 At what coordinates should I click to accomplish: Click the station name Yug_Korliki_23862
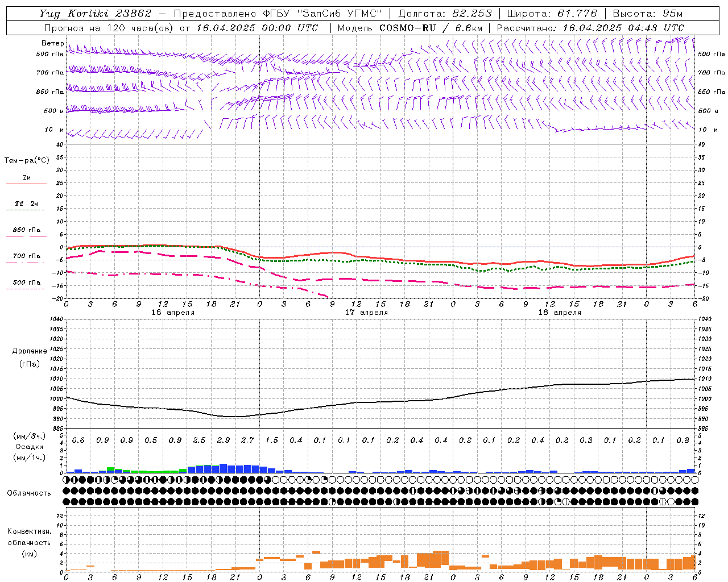point(96,14)
